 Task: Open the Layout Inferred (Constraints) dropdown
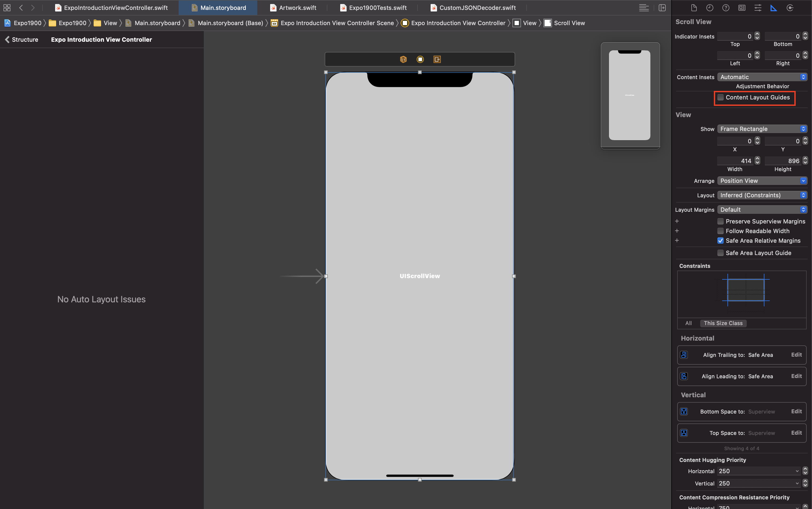pyautogui.click(x=762, y=195)
